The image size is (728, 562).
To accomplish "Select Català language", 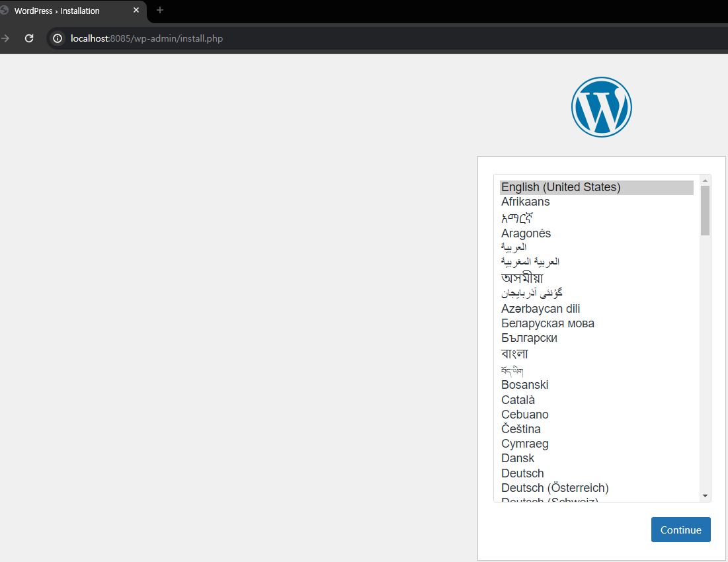I will click(596, 399).
